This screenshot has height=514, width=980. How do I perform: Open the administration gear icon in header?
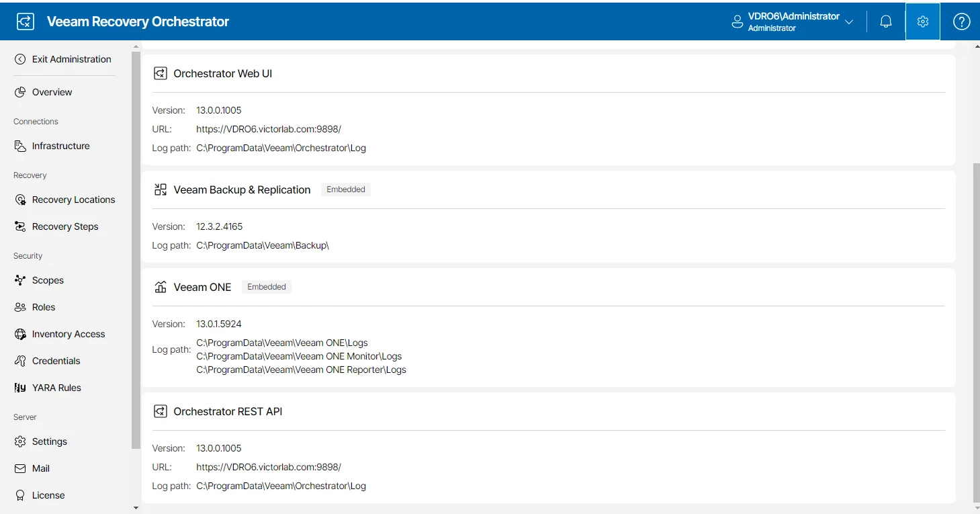922,22
